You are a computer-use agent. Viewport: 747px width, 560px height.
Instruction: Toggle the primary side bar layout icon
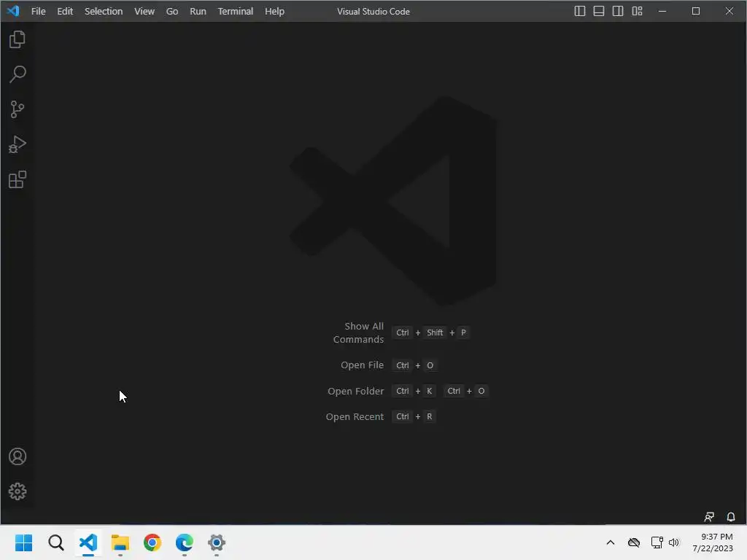pyautogui.click(x=580, y=11)
